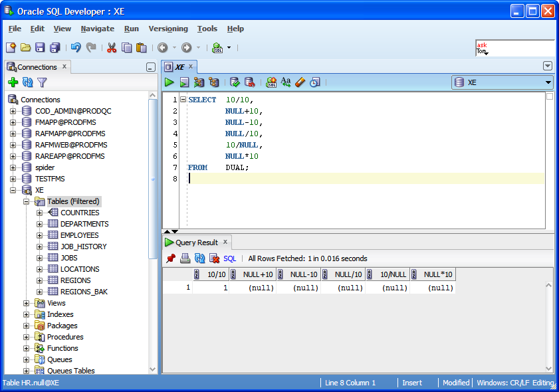Collapse the XE connection node
This screenshot has height=392, width=559.
pyautogui.click(x=13, y=190)
